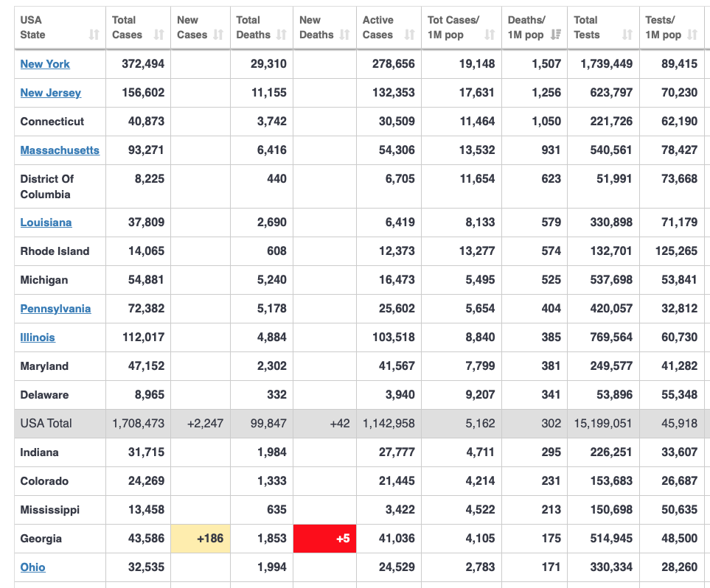Open the New York state link
710x588 pixels.
[45, 64]
